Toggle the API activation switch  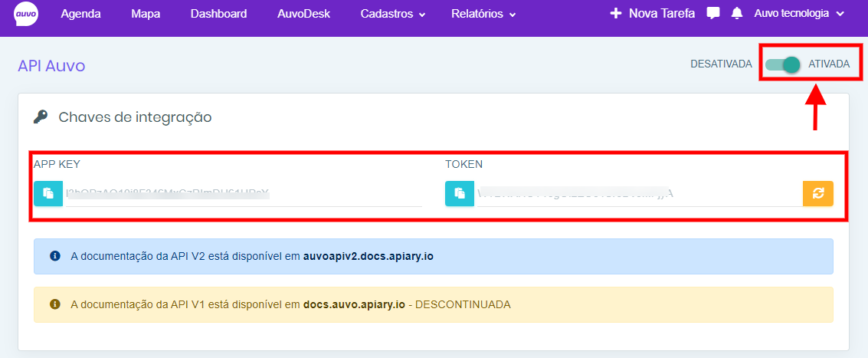(x=782, y=64)
